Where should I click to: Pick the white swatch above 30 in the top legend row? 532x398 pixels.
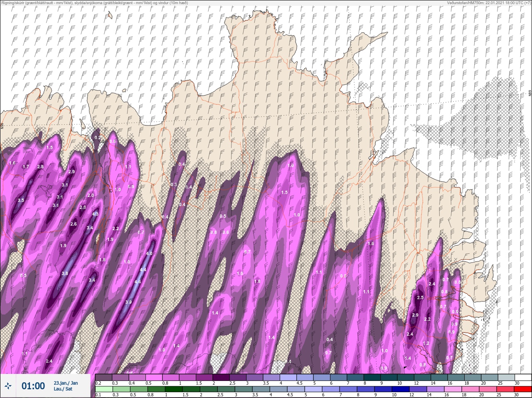tap(523, 377)
